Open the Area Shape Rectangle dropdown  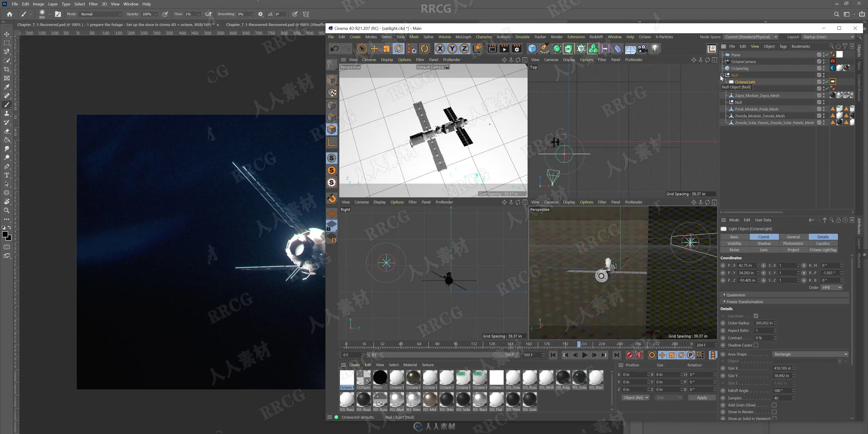click(810, 354)
